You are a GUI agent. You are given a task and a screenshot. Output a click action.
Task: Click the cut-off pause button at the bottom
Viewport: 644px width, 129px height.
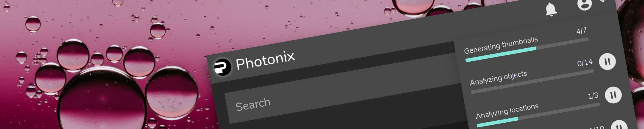tap(618, 125)
